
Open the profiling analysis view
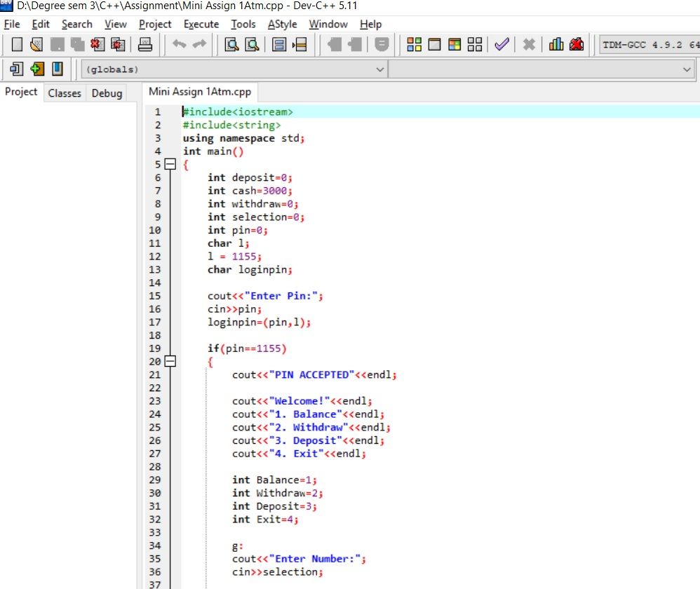pos(555,44)
